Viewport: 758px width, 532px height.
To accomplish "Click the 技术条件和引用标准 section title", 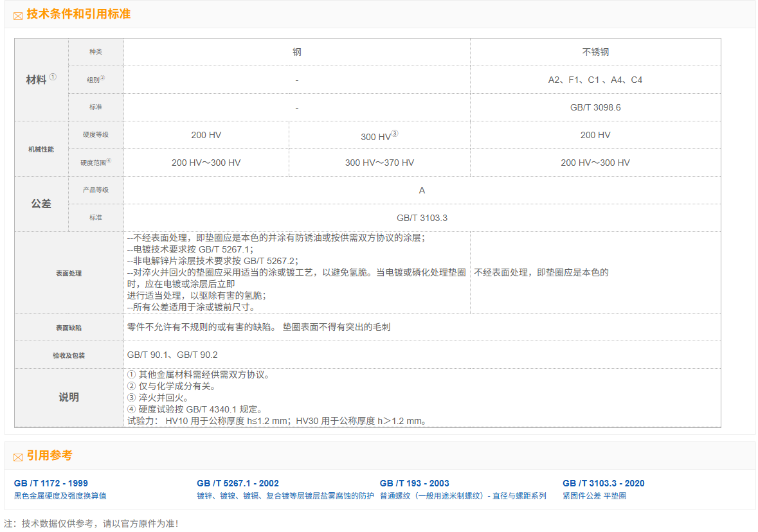I will click(x=78, y=14).
